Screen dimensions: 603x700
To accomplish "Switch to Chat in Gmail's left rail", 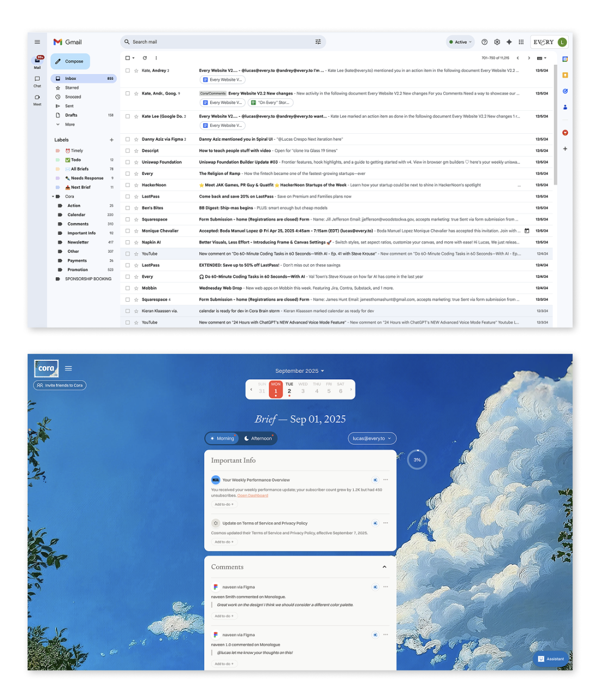I will (x=37, y=78).
